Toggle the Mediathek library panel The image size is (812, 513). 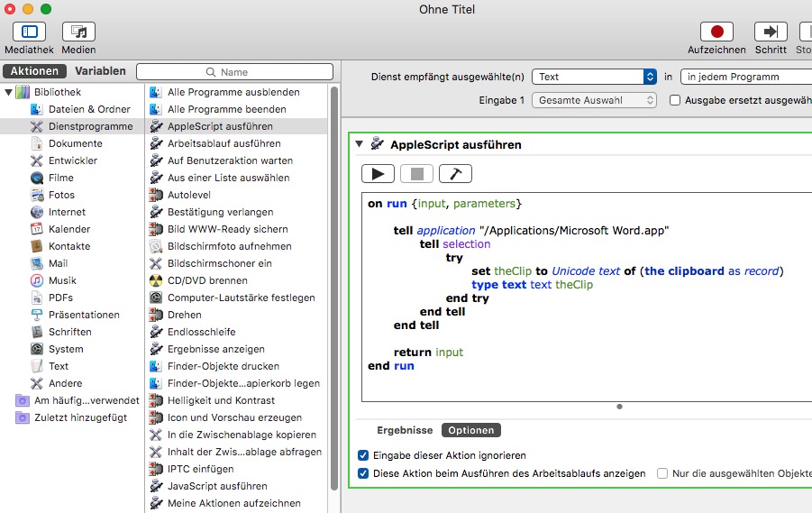(x=29, y=32)
